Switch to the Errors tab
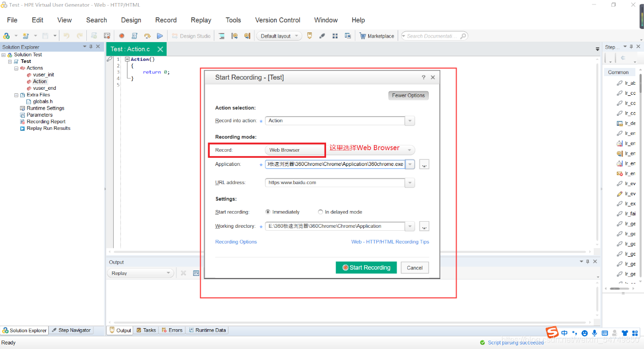The image size is (644, 349). tap(172, 330)
